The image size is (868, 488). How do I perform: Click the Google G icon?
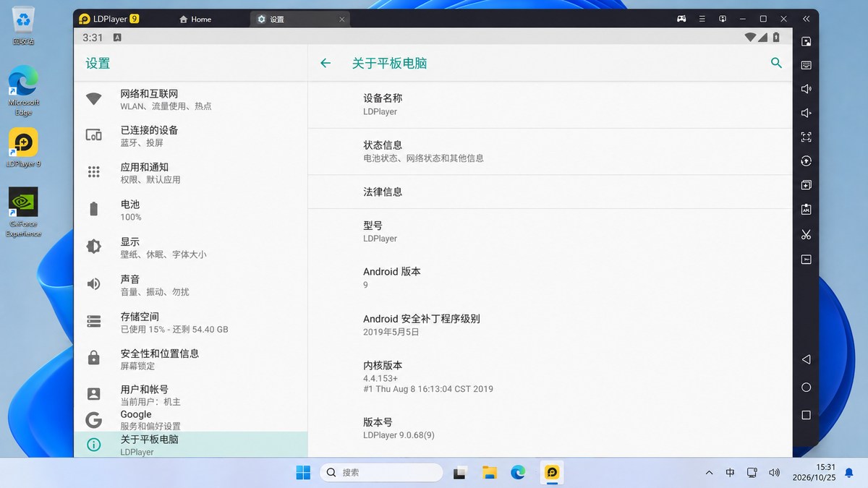[94, 420]
